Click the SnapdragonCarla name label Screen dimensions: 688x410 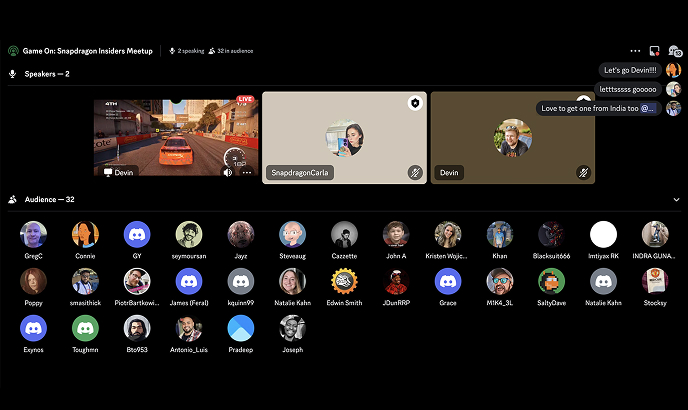pos(300,173)
